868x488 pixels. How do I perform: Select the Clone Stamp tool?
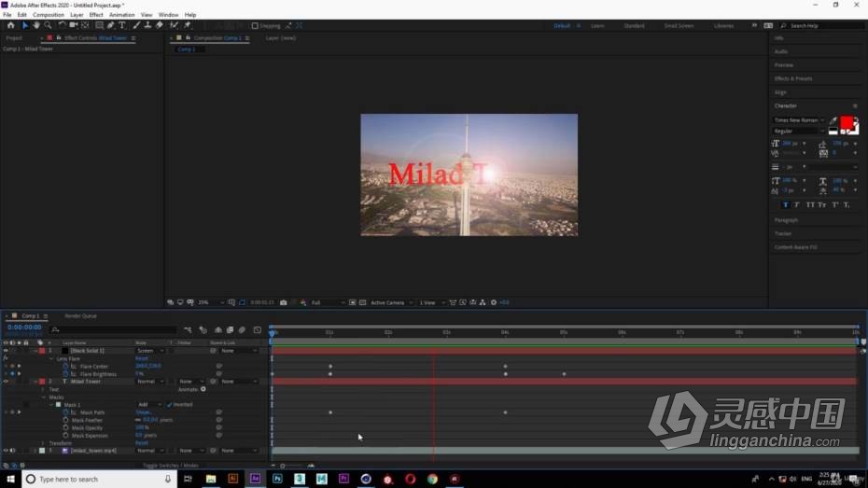pos(147,25)
